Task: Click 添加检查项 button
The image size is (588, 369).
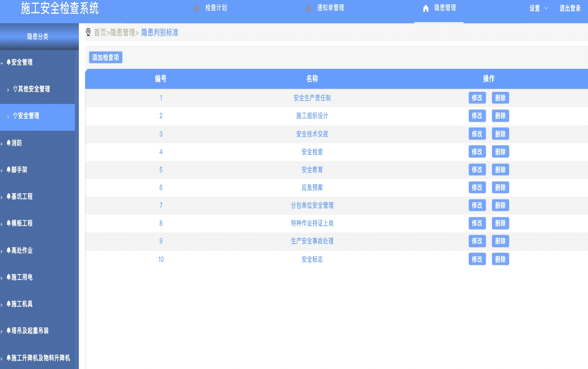Action: (x=106, y=57)
